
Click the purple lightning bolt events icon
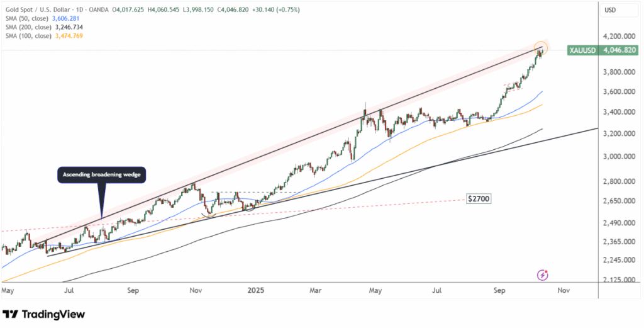[x=542, y=274]
